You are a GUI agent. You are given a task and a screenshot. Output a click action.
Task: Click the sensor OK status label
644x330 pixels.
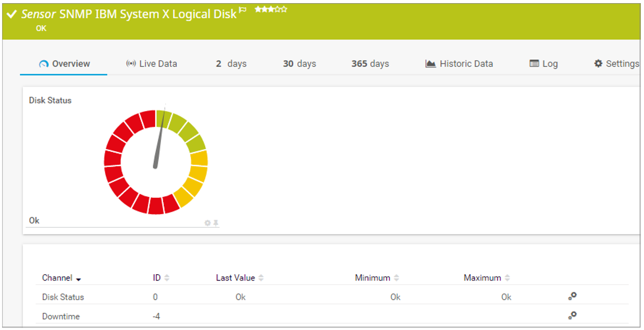pos(41,28)
